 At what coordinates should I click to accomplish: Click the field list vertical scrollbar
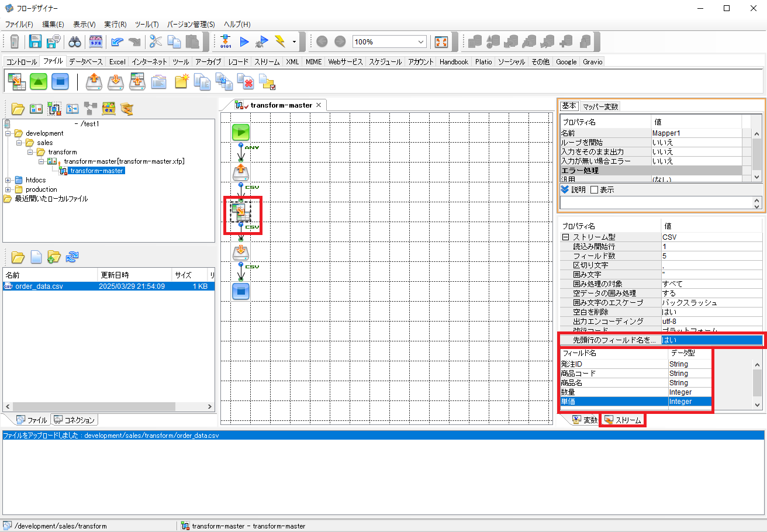(757, 382)
